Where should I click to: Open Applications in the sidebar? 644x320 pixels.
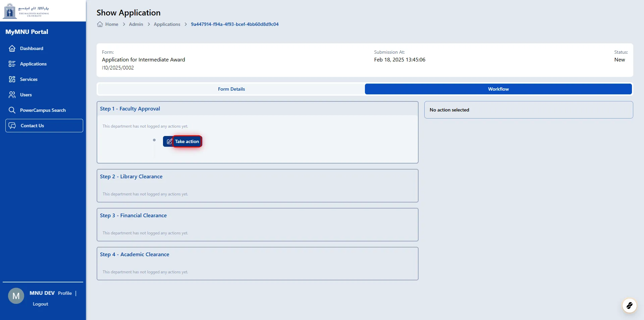33,64
